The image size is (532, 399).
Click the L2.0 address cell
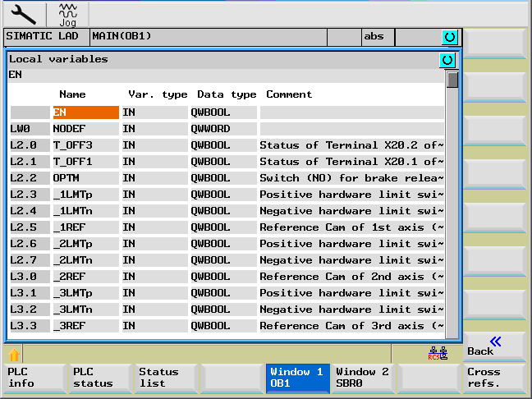pos(30,145)
